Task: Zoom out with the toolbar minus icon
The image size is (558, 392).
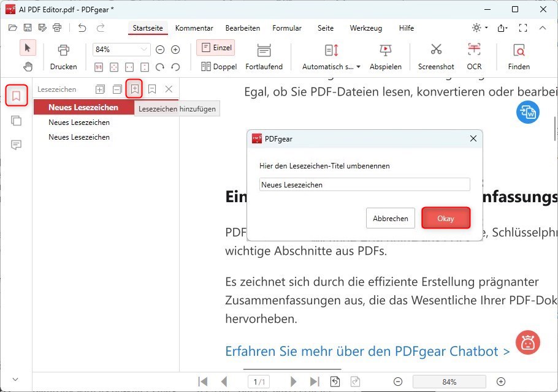Action: pos(160,50)
